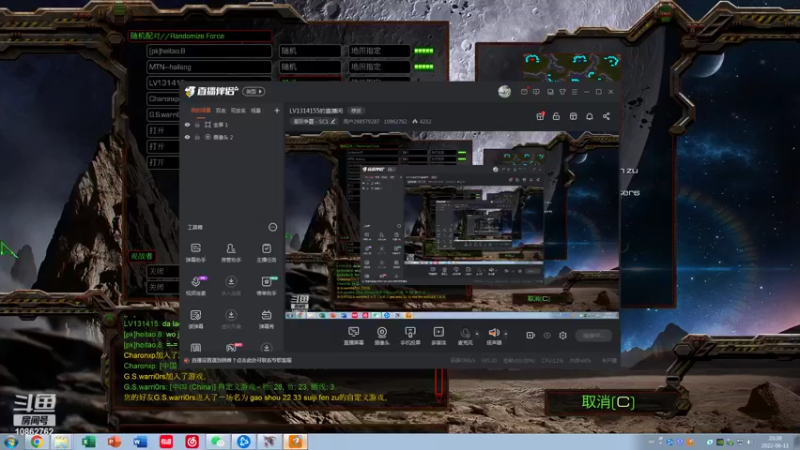The height and width of the screenshot is (450, 800).
Task: Open Word from the taskbar
Action: click(140, 442)
